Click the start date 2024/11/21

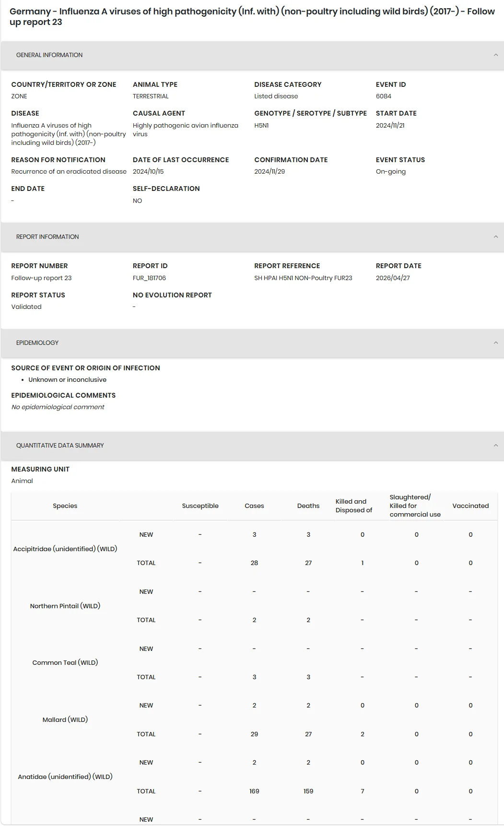tap(390, 126)
